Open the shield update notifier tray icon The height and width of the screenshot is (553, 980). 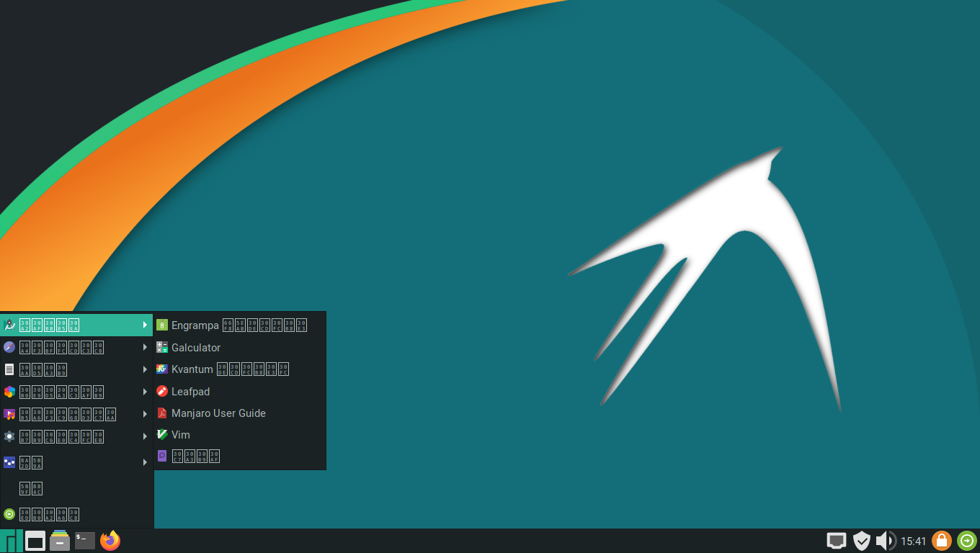(x=861, y=541)
